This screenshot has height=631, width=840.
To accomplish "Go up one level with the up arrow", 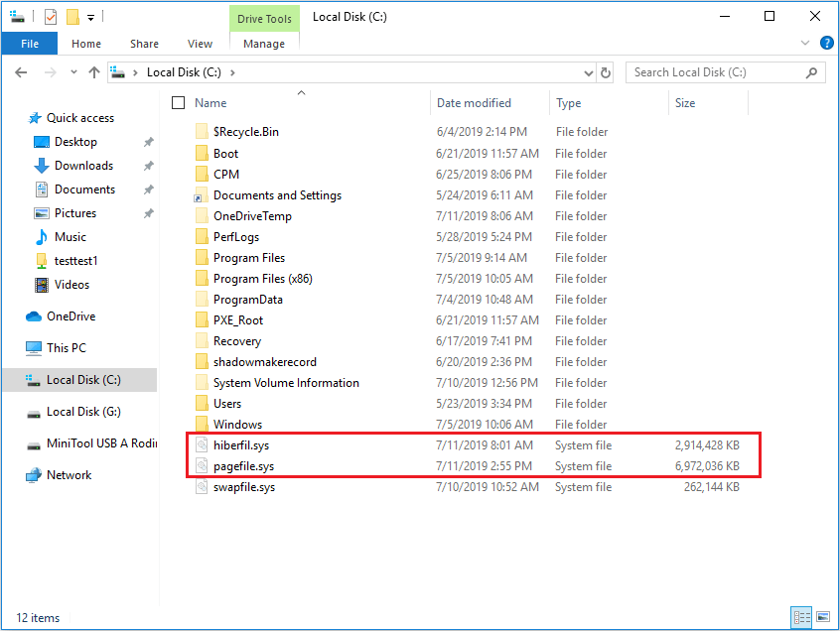I will 94,72.
